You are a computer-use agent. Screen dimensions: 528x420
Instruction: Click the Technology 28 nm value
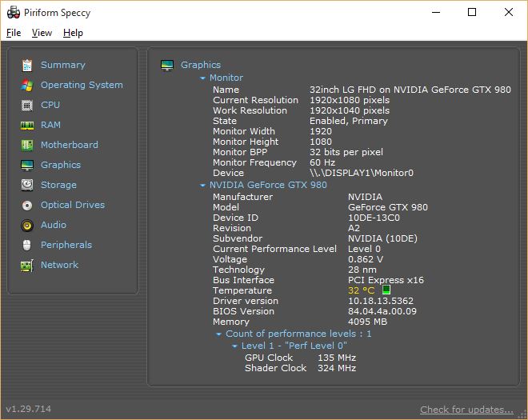tap(362, 270)
